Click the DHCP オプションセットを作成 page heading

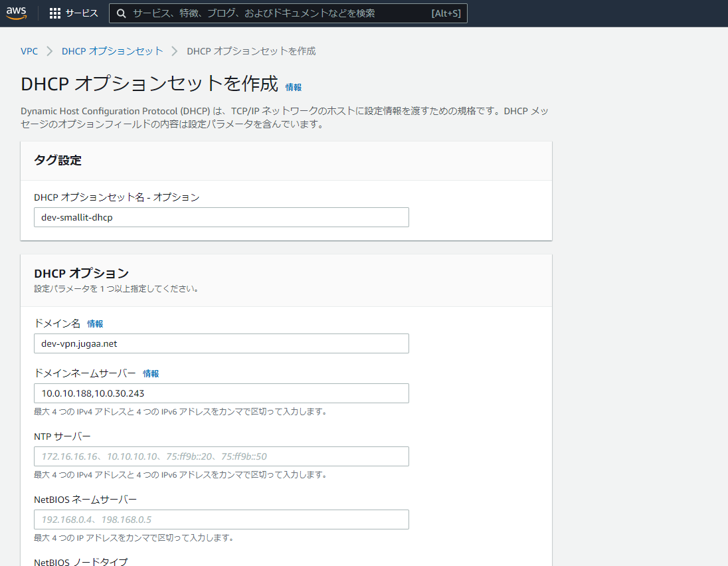(x=149, y=84)
